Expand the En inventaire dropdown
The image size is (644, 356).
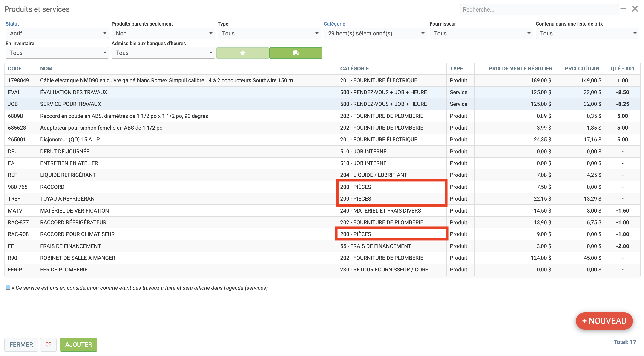tap(57, 53)
